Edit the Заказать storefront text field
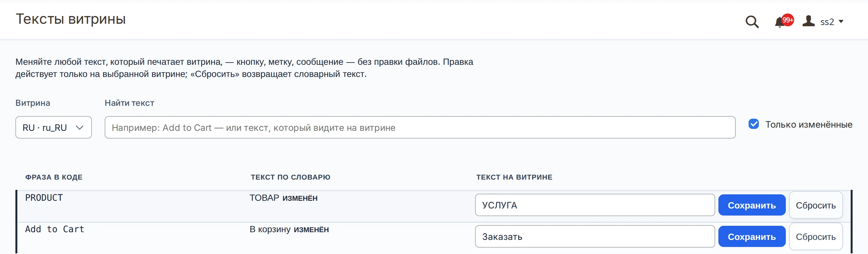 coord(595,236)
